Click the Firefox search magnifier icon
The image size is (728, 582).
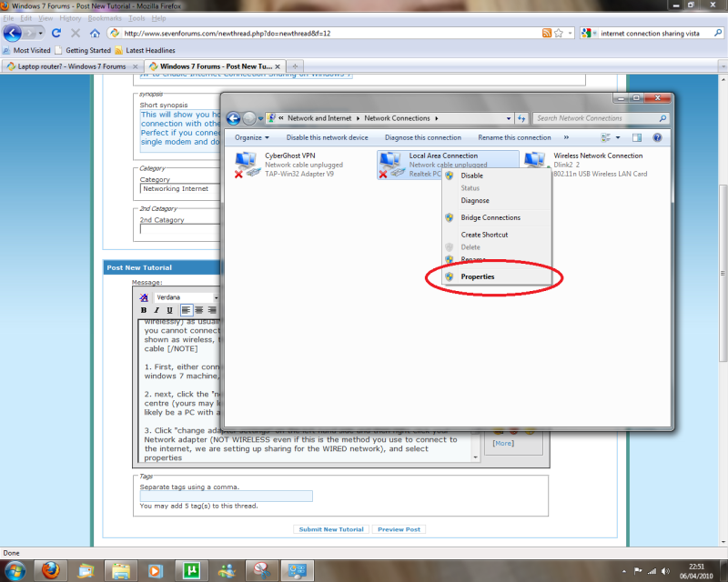[718, 33]
